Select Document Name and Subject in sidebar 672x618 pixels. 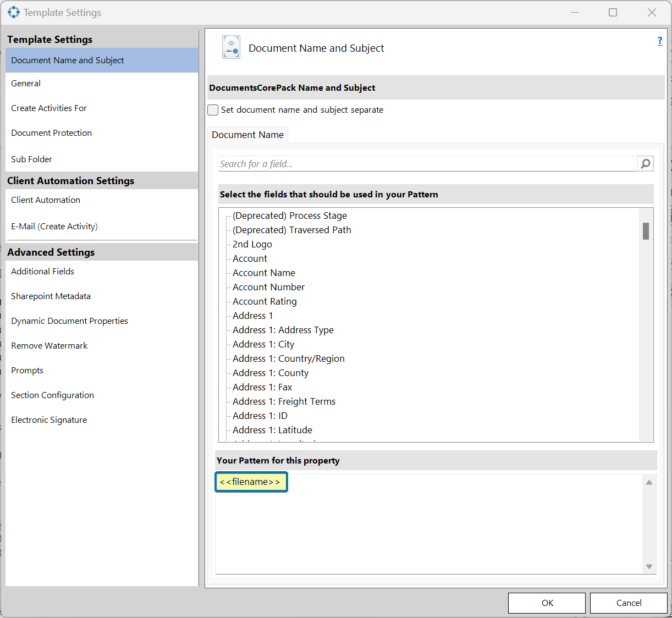point(102,60)
